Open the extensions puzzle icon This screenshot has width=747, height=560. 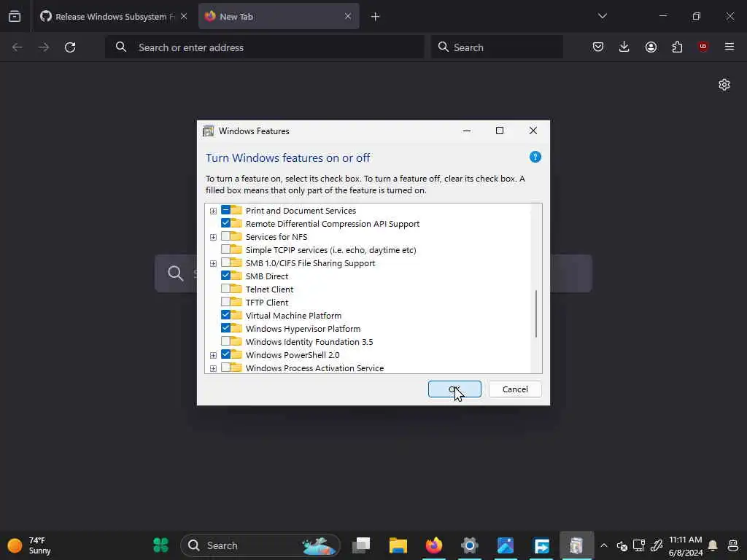coord(677,47)
